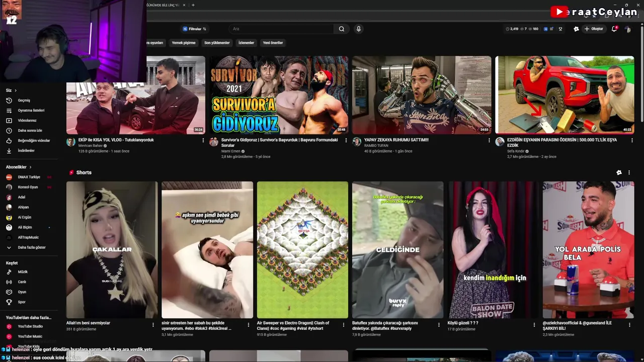The image size is (644, 362).
Task: Open Daha sonra izle list
Action: tap(25, 131)
